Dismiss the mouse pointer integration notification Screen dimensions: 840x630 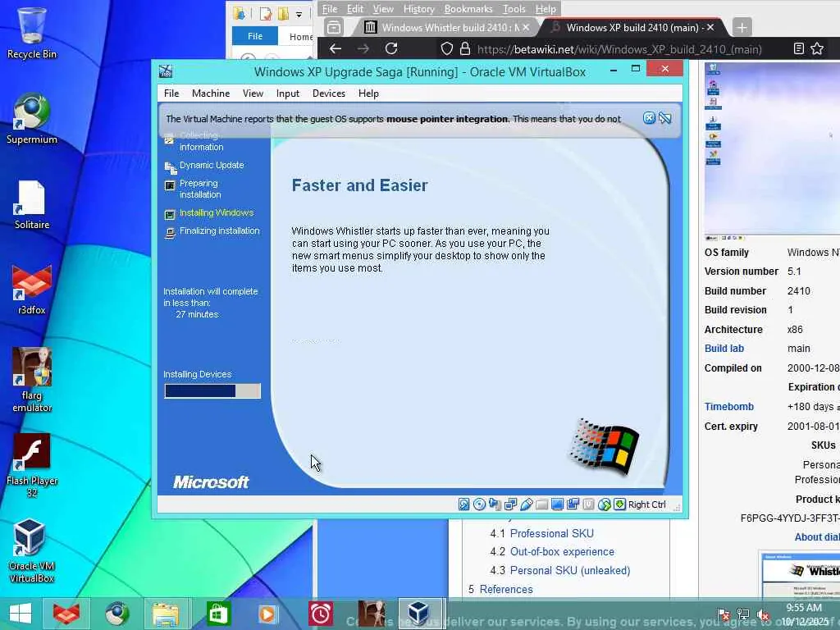(x=649, y=118)
